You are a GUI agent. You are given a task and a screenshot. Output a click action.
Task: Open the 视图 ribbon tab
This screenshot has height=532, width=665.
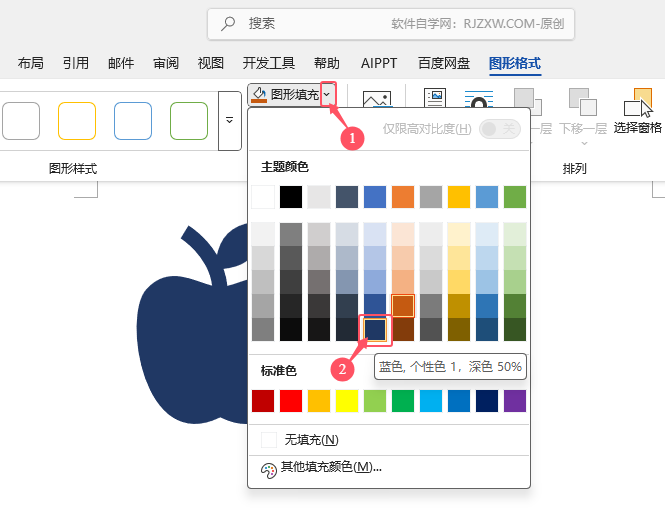[x=211, y=63]
